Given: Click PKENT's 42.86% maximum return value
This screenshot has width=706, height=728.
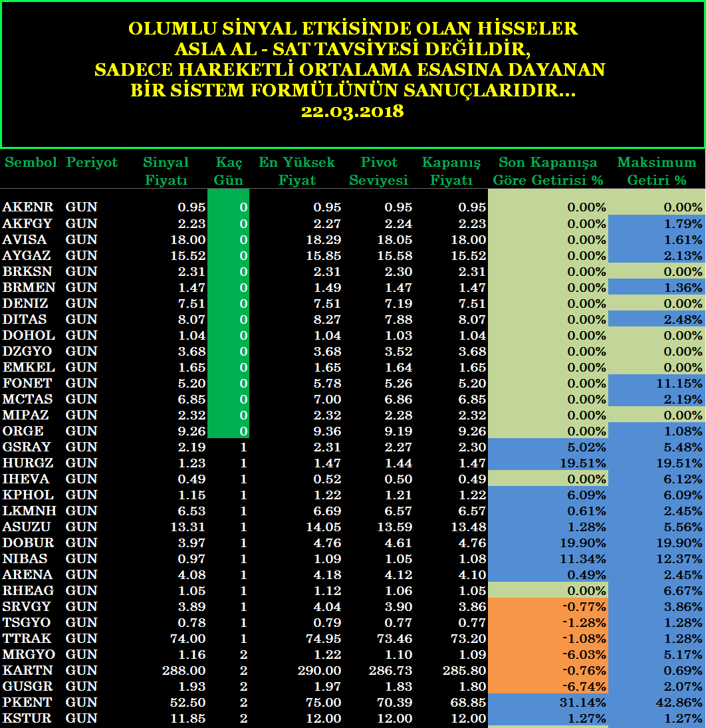Looking at the screenshot, I should (679, 703).
